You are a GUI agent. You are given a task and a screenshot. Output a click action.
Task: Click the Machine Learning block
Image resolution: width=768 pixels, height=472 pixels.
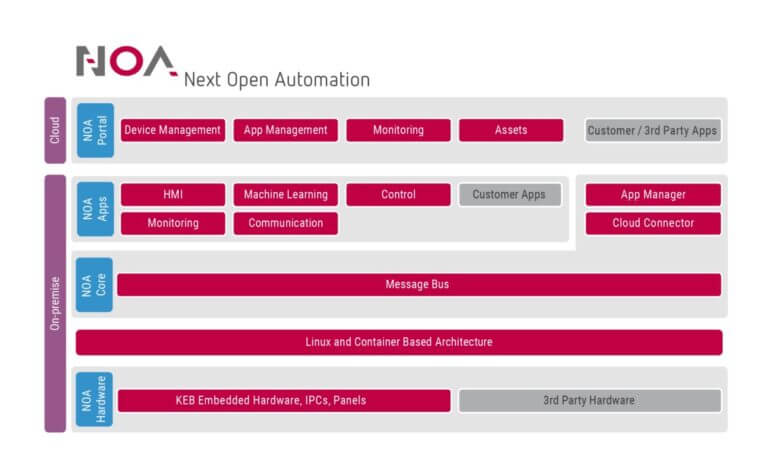coord(285,195)
